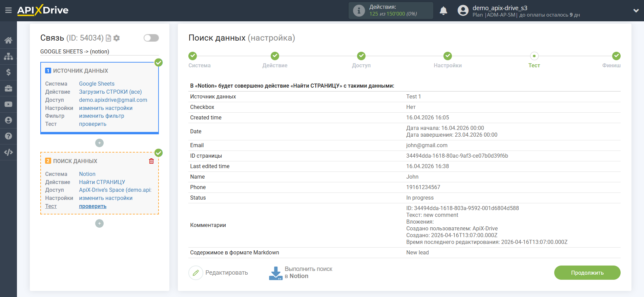Open the hamburger menu

click(8, 10)
